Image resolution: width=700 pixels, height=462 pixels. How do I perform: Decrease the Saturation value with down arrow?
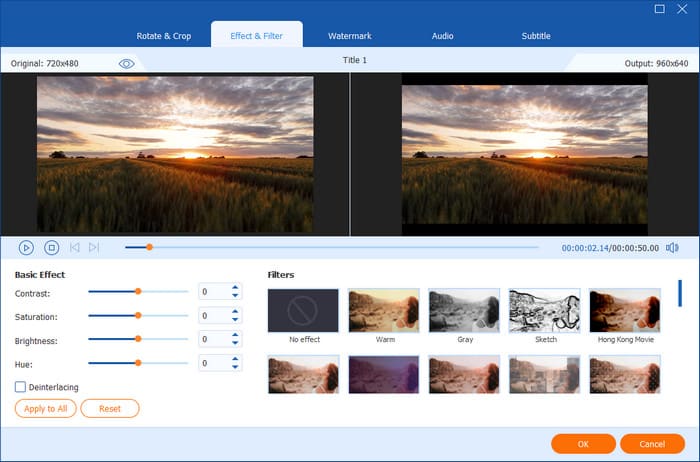[235, 320]
